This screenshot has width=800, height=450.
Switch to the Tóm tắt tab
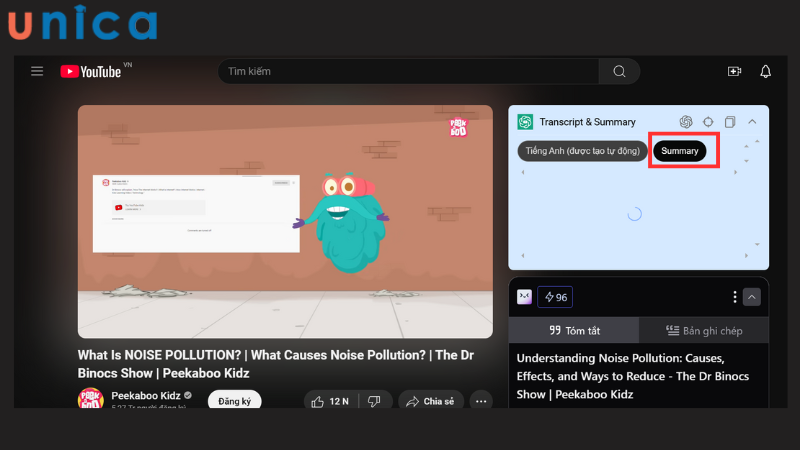(x=573, y=331)
